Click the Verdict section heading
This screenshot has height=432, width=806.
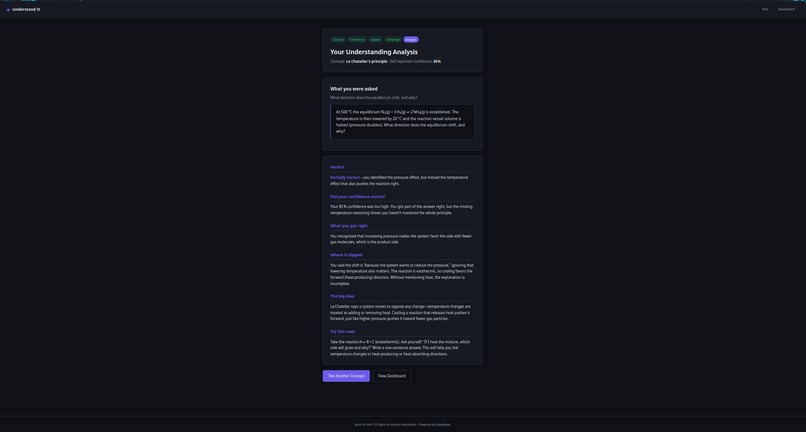click(x=337, y=167)
